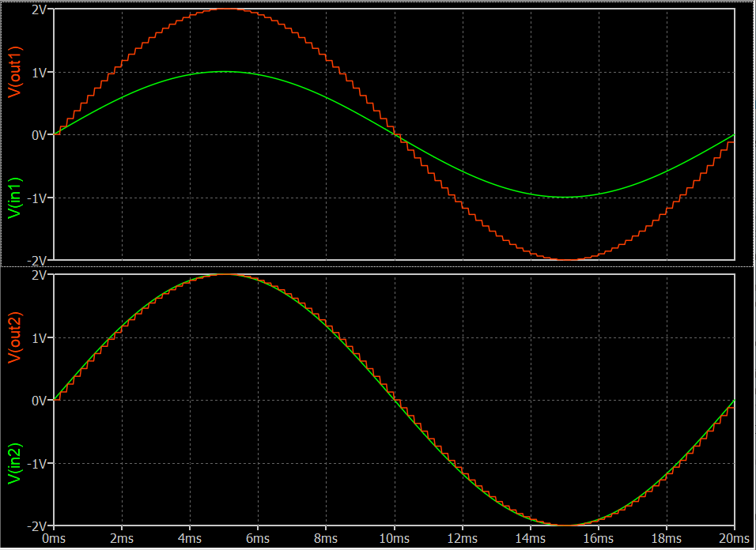Click the 16ms time axis label
Image resolution: width=756 pixels, height=550 pixels.
(x=599, y=538)
